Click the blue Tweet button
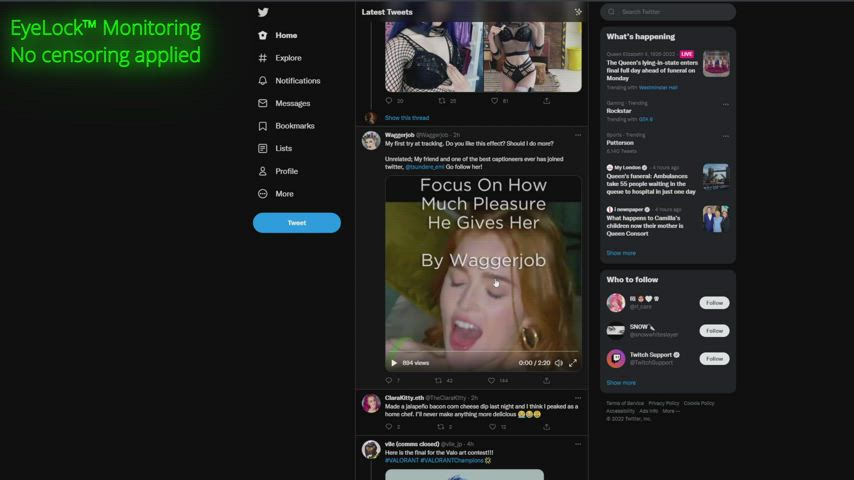The image size is (854, 480). tap(297, 223)
